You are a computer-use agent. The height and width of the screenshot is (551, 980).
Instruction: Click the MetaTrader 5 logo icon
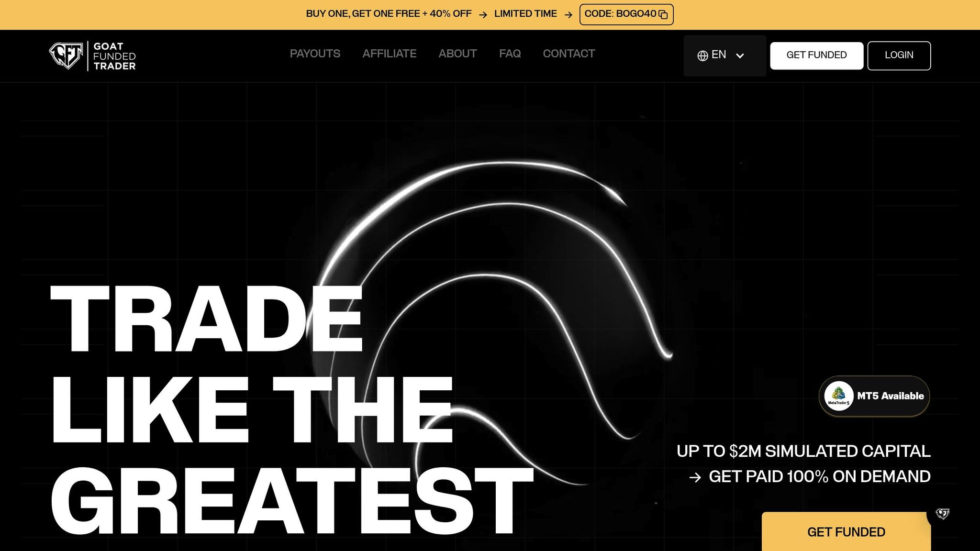[x=838, y=396]
